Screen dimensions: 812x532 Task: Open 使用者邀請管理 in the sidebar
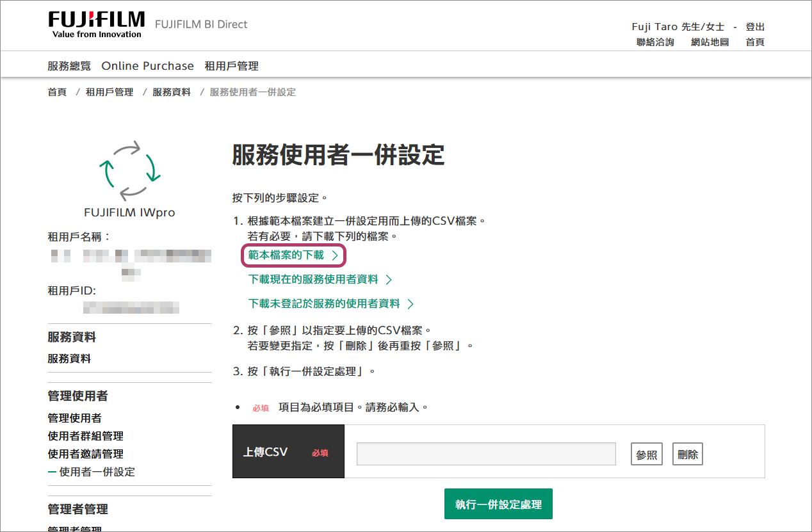click(x=86, y=454)
